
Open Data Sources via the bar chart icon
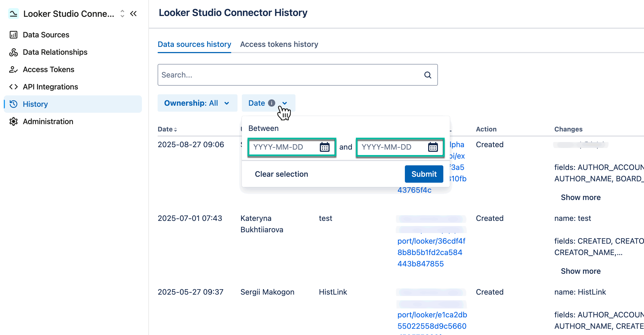[x=14, y=35]
